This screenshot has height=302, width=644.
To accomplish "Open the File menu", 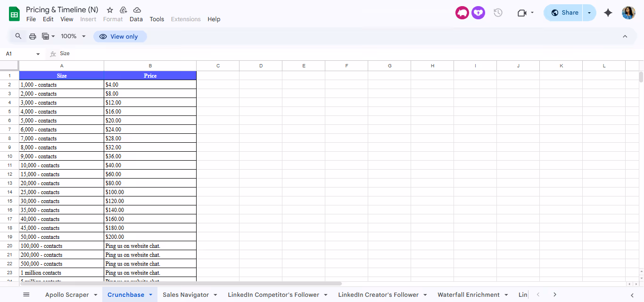I will [x=31, y=19].
